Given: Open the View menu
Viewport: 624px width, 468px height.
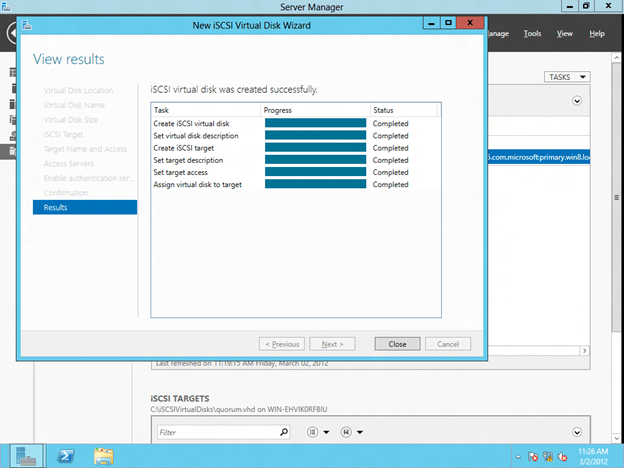Looking at the screenshot, I should point(565,33).
